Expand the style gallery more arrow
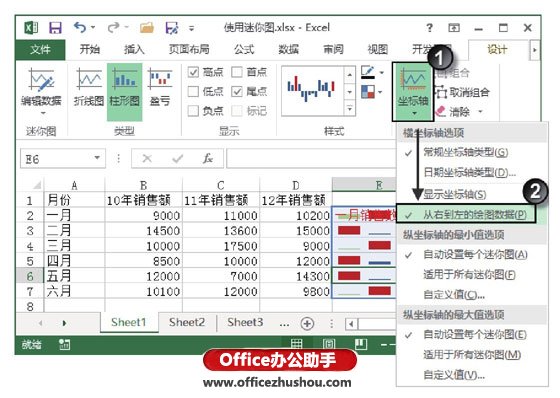 coord(350,108)
